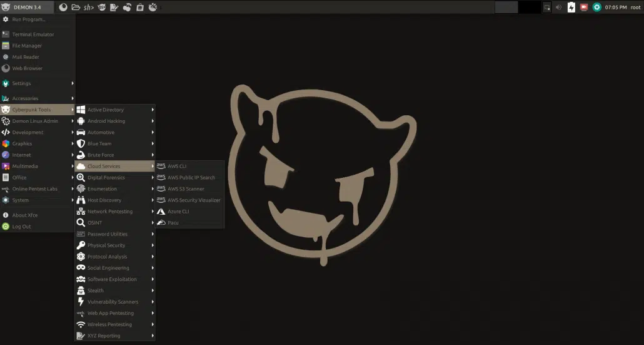Image resolution: width=644 pixels, height=345 pixels.
Task: Open the Physical Security category
Action: point(115,245)
